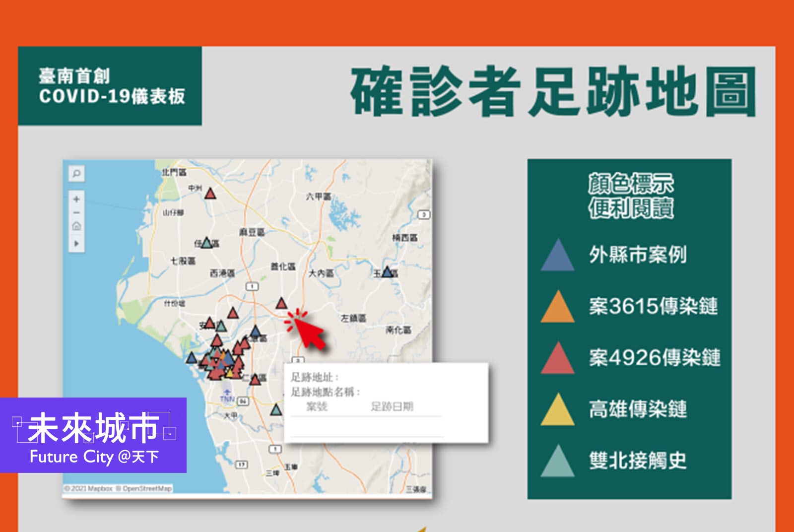The image size is (794, 532).
Task: Click the 臺南首創 COVID-19儀表板 banner
Action: point(110,86)
